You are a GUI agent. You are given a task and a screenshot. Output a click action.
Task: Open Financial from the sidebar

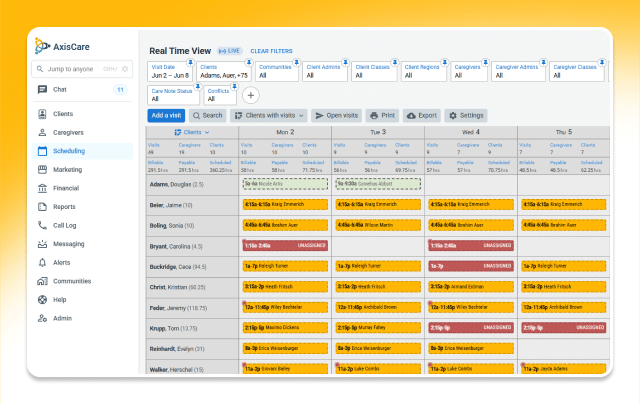(82, 188)
